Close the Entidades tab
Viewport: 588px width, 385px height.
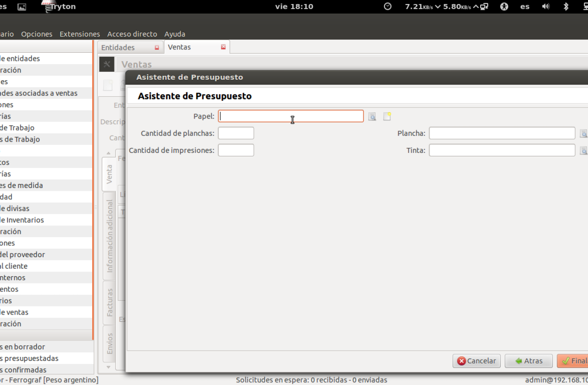pyautogui.click(x=157, y=47)
